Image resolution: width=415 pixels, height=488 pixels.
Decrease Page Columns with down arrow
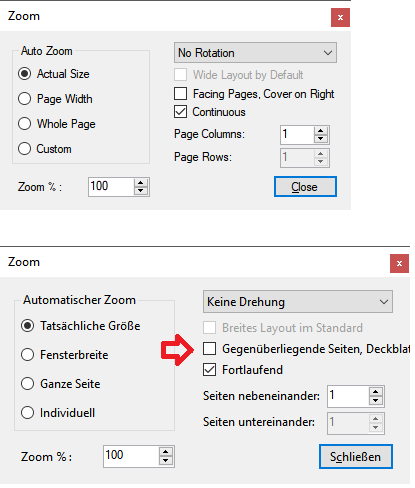321,139
